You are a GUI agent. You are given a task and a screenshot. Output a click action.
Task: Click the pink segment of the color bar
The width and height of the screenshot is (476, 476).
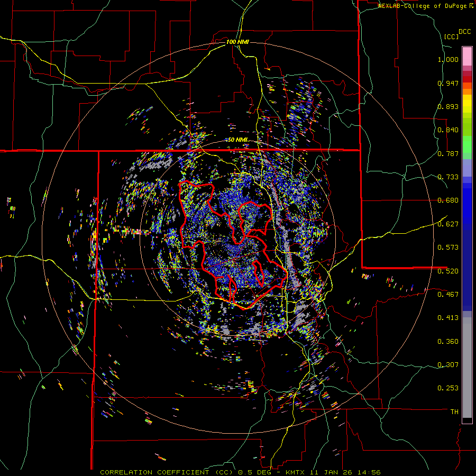coord(467,56)
